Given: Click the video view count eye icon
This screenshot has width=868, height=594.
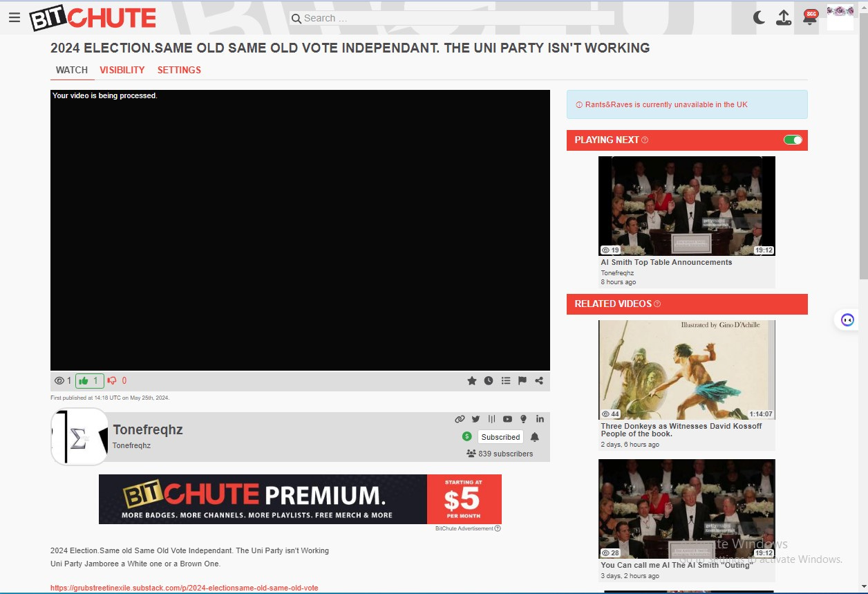Looking at the screenshot, I should [x=59, y=380].
